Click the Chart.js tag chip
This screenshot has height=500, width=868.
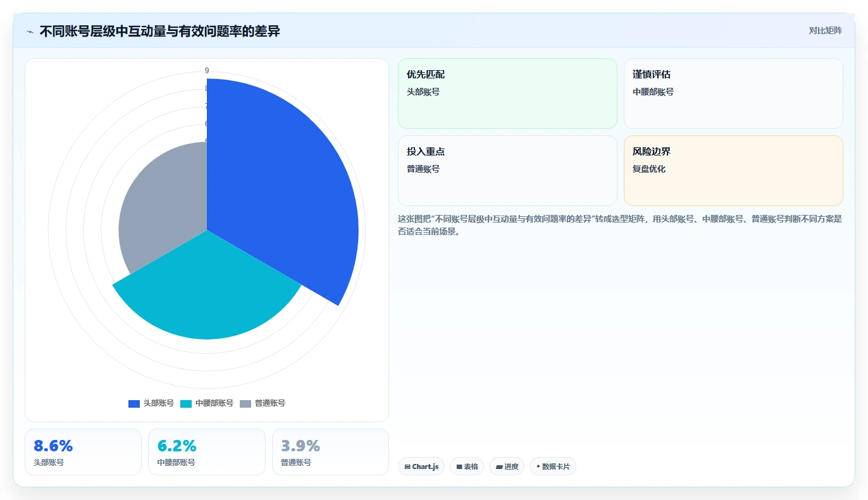(421, 466)
